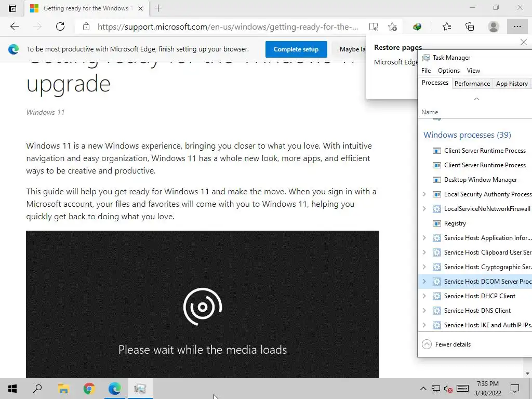This screenshot has width=532, height=399.
Task: Expand Local Security Authority Process row
Action: 424,194
